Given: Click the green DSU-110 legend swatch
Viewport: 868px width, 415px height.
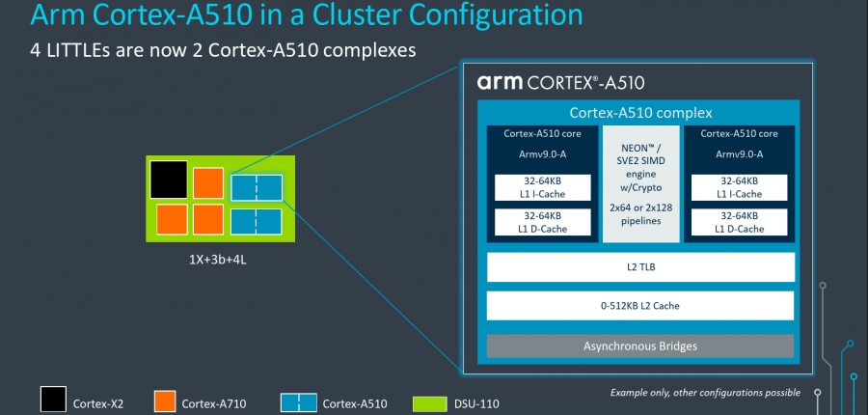Looking at the screenshot, I should [430, 404].
